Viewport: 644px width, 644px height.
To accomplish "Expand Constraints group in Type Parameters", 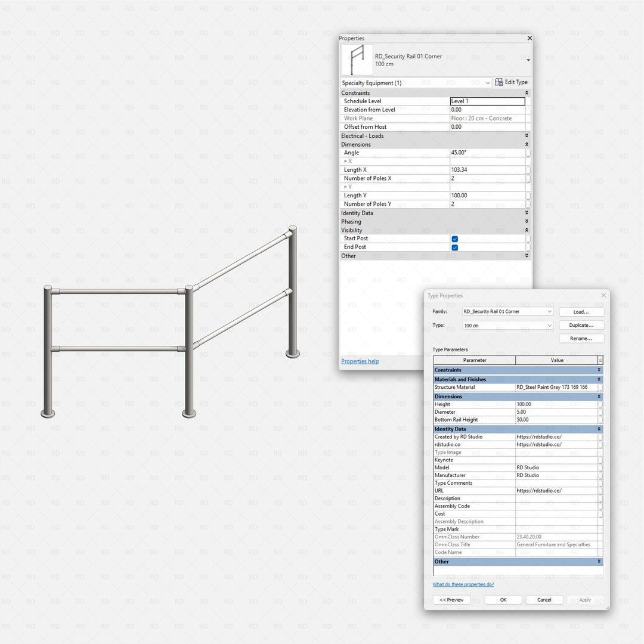I will (x=599, y=370).
